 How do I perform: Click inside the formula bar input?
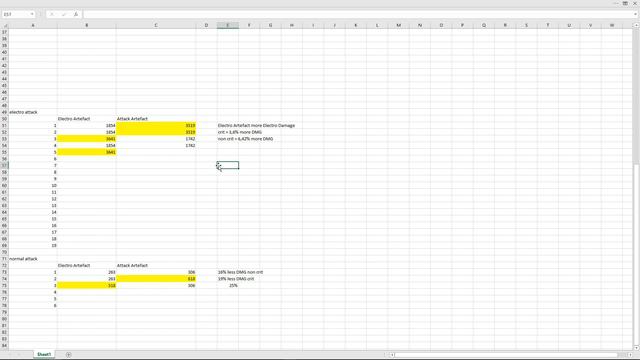click(x=358, y=14)
